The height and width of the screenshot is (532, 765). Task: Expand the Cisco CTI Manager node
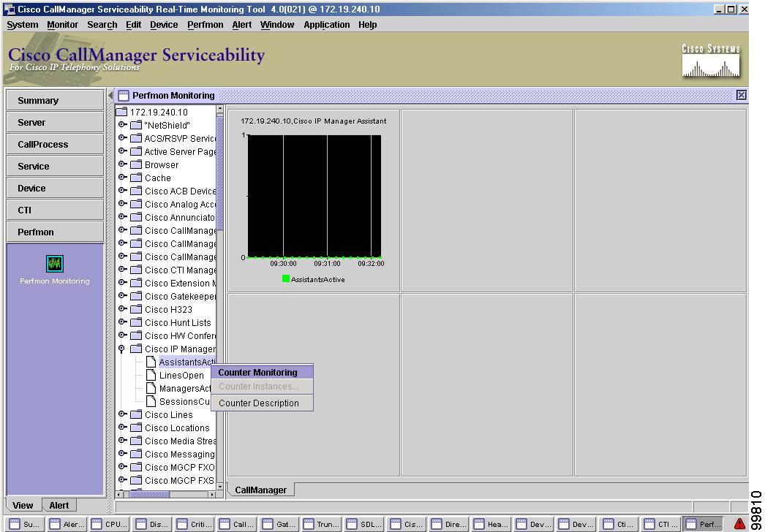click(x=122, y=270)
